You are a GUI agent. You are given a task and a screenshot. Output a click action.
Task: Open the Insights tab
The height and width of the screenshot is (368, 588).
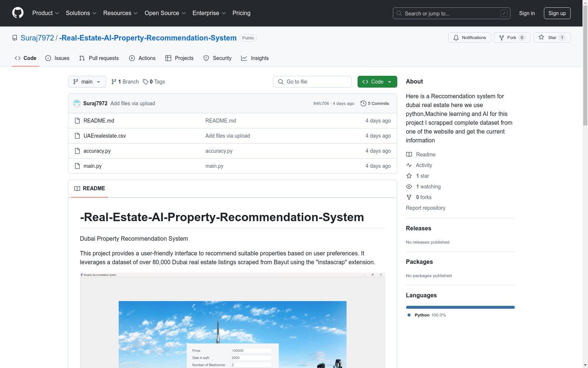pos(255,58)
